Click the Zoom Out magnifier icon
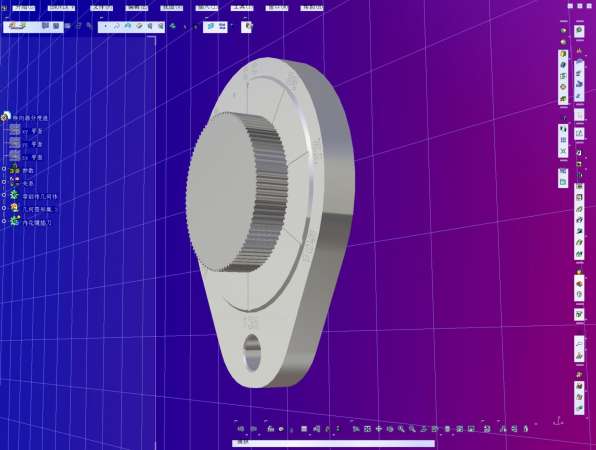The height and width of the screenshot is (450, 596). (412, 429)
